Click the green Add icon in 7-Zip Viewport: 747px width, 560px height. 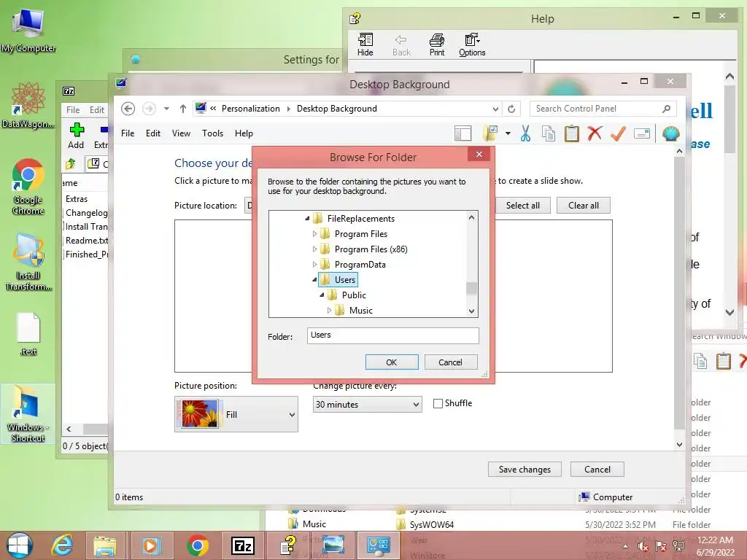pos(76,135)
